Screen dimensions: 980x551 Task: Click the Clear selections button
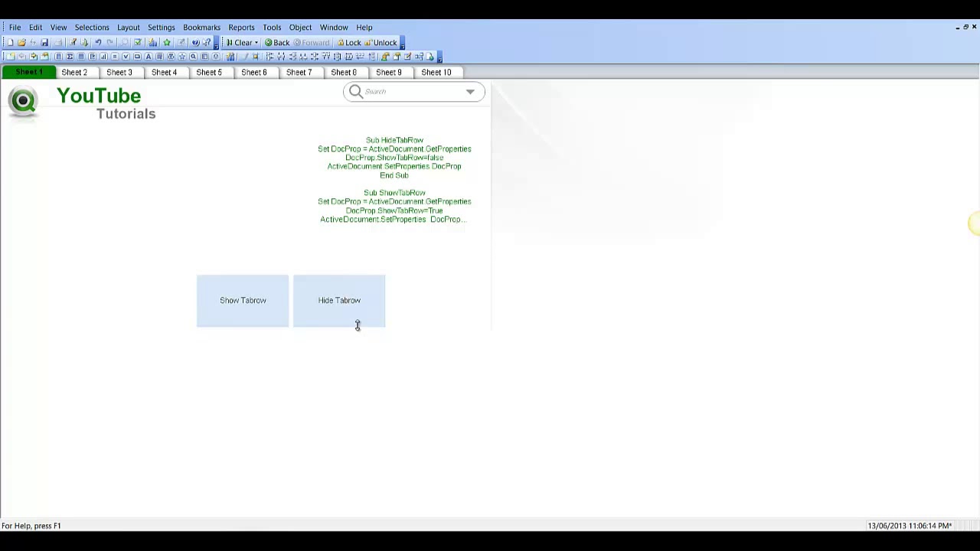(239, 43)
